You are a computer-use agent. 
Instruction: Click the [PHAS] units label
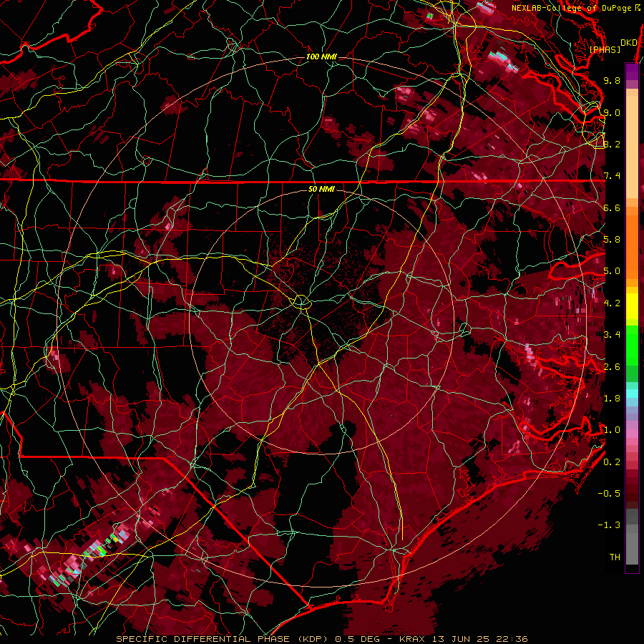[x=605, y=49]
